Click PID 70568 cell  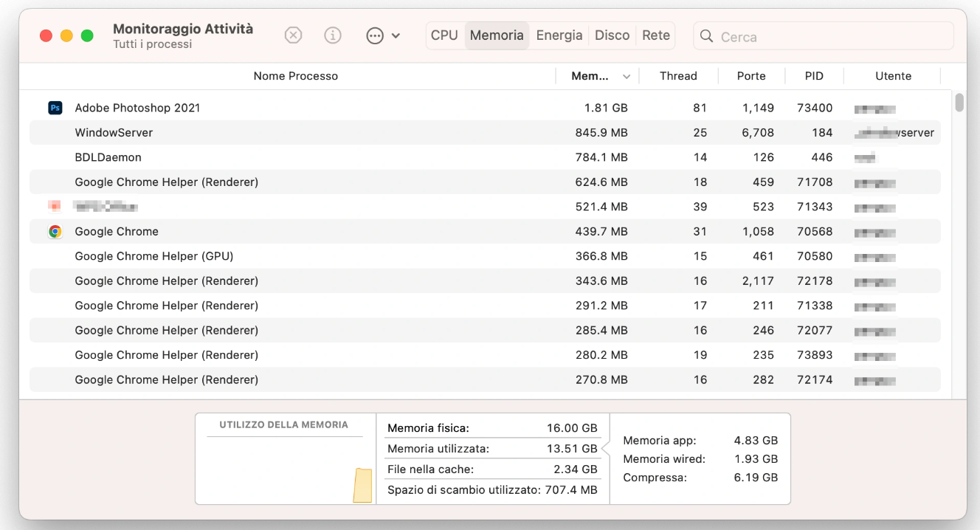coord(815,231)
